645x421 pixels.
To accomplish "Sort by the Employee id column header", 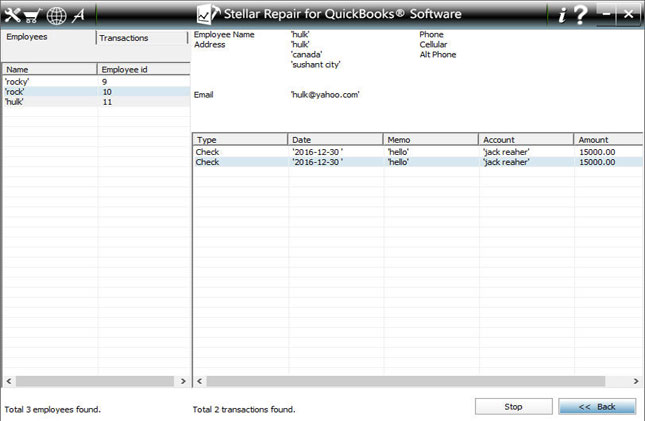I will click(x=144, y=69).
